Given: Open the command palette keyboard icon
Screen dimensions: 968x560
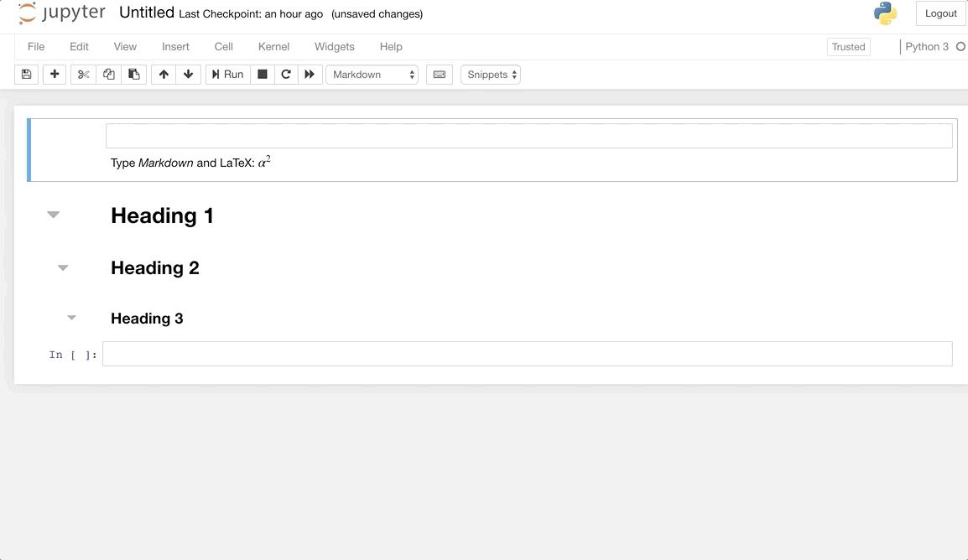Looking at the screenshot, I should point(439,74).
